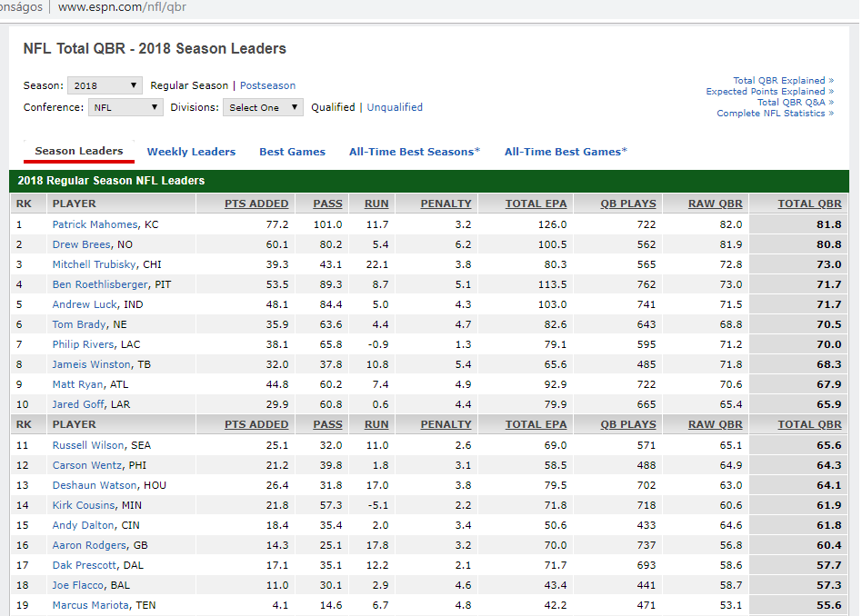Click Regular Season label

(189, 85)
